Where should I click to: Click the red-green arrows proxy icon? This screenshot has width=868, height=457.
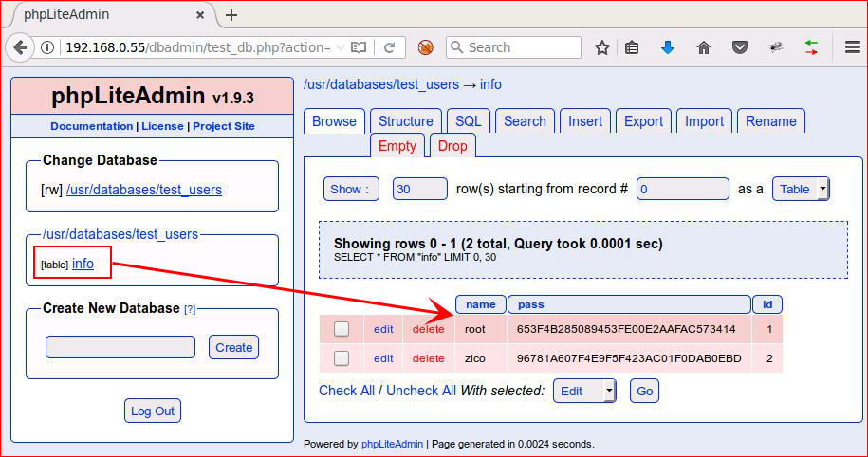tap(811, 47)
